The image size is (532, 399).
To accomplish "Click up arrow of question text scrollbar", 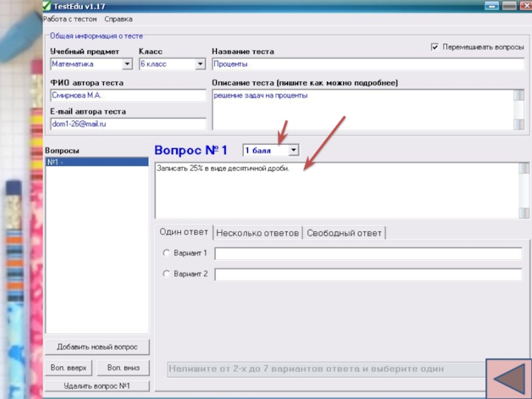I will [x=524, y=168].
